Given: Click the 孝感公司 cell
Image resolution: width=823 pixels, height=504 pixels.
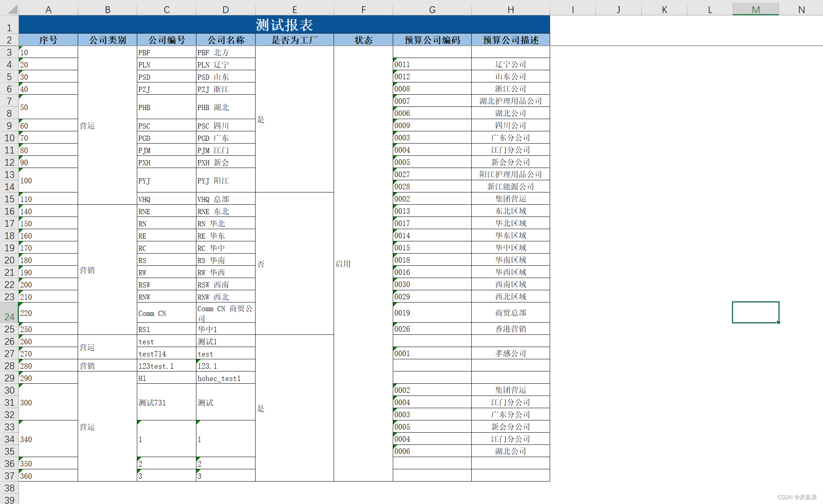Looking at the screenshot, I should (510, 353).
